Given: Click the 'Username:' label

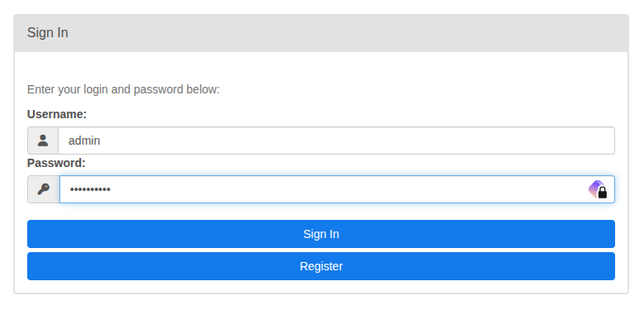Looking at the screenshot, I should pos(57,114).
